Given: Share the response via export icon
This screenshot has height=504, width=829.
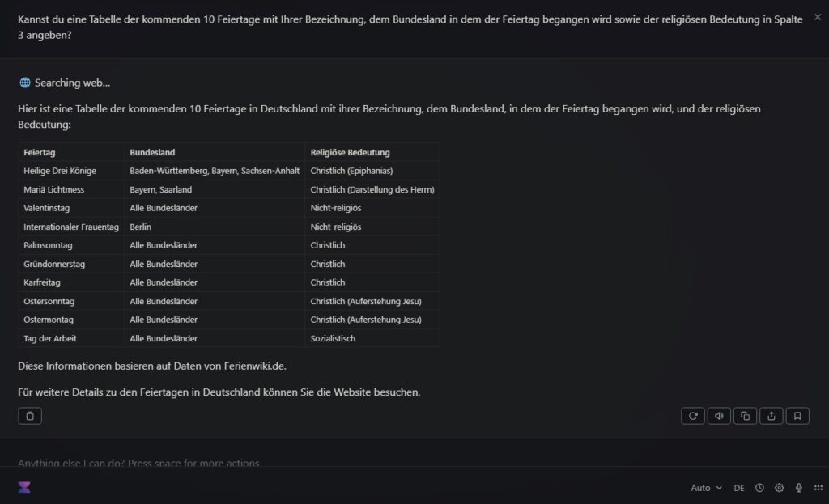Looking at the screenshot, I should coord(772,415).
